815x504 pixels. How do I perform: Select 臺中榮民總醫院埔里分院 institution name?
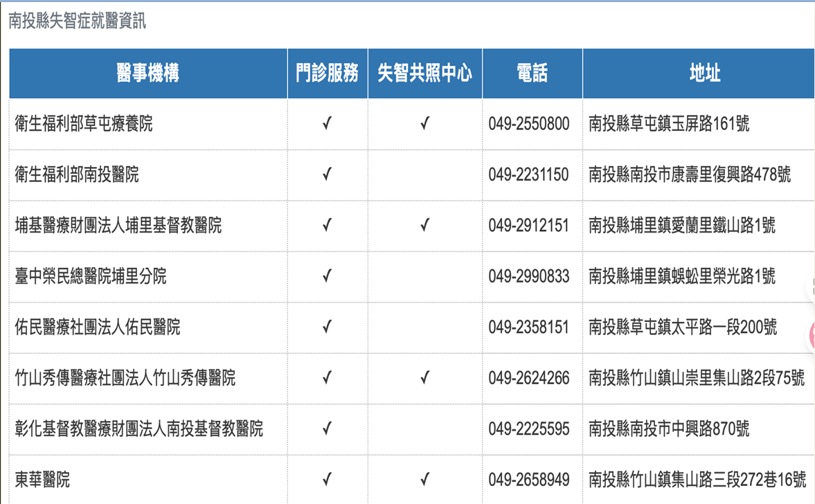point(91,276)
